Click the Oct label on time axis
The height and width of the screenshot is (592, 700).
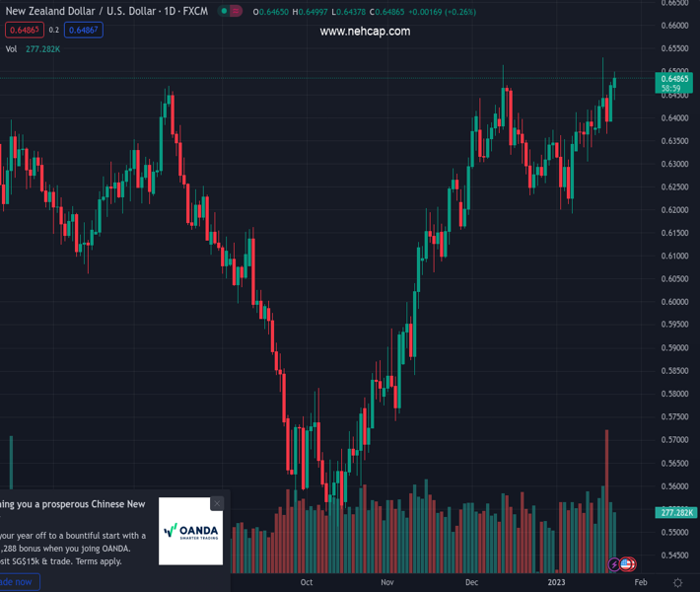click(x=306, y=583)
